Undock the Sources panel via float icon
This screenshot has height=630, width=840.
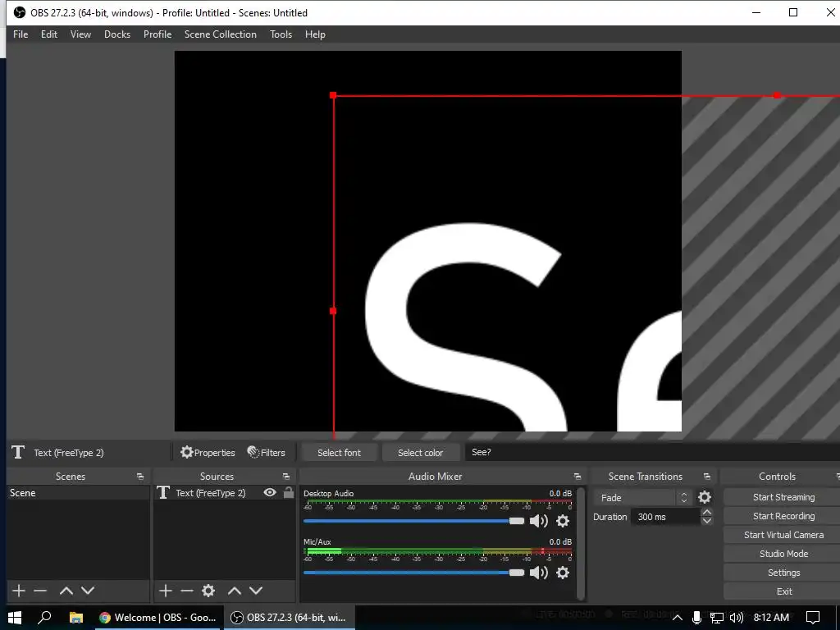pos(286,477)
